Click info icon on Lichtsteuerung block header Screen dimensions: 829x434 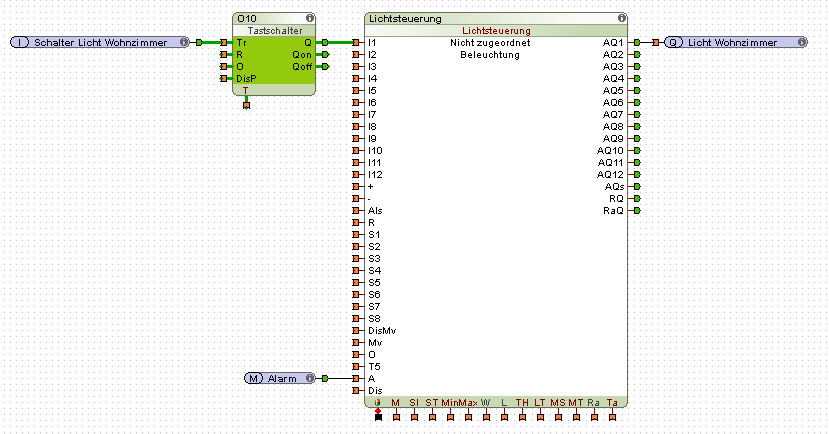pos(622,18)
